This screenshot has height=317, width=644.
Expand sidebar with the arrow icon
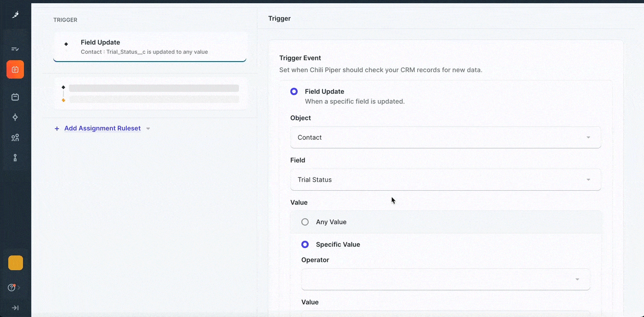15,308
